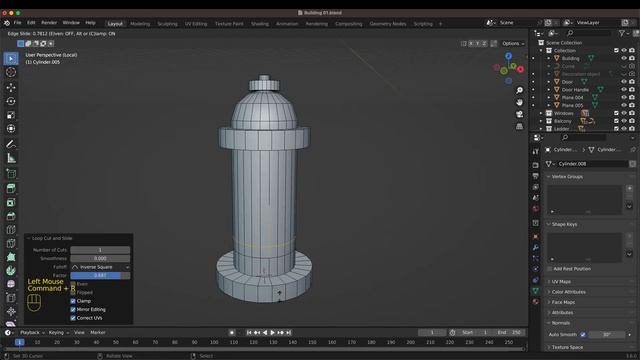Toggle the Clamp checkbox
This screenshot has width=640, height=360.
point(73,301)
